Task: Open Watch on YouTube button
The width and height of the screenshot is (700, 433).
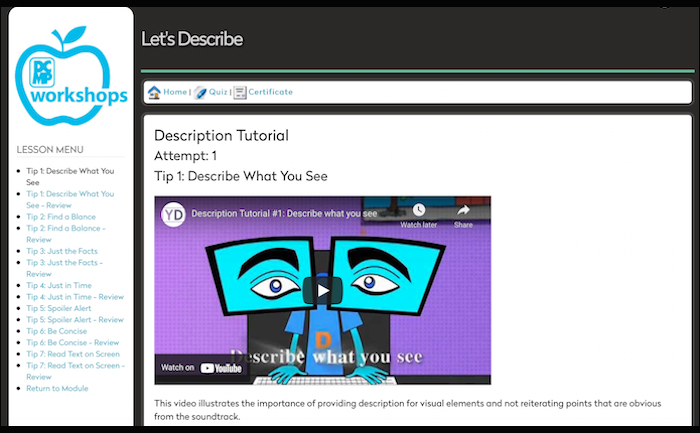Action: (201, 368)
